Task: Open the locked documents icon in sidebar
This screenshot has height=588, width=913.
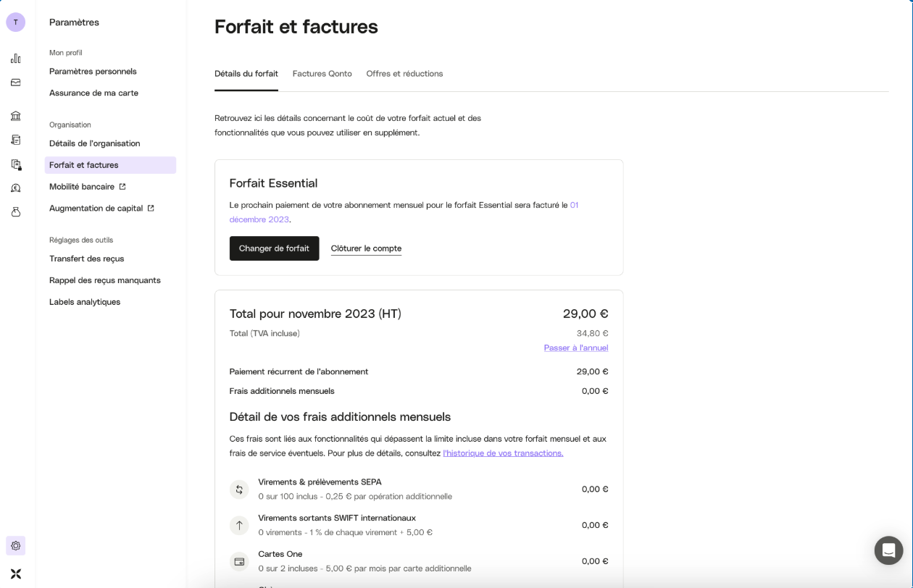Action: (x=16, y=164)
